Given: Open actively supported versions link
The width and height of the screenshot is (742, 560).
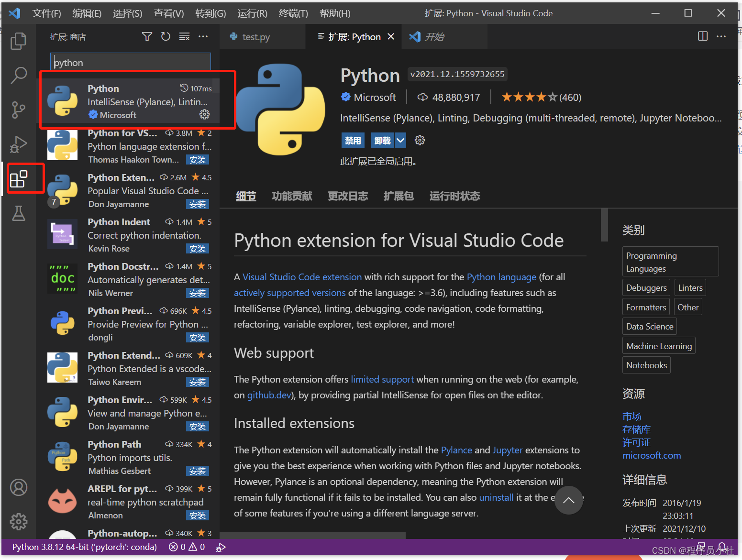Looking at the screenshot, I should pyautogui.click(x=289, y=293).
